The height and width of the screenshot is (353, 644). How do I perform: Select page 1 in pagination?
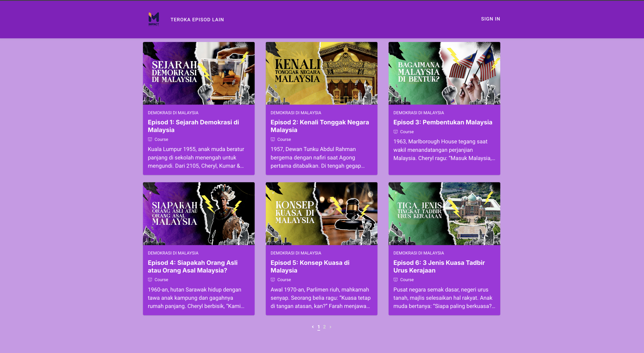(x=318, y=327)
